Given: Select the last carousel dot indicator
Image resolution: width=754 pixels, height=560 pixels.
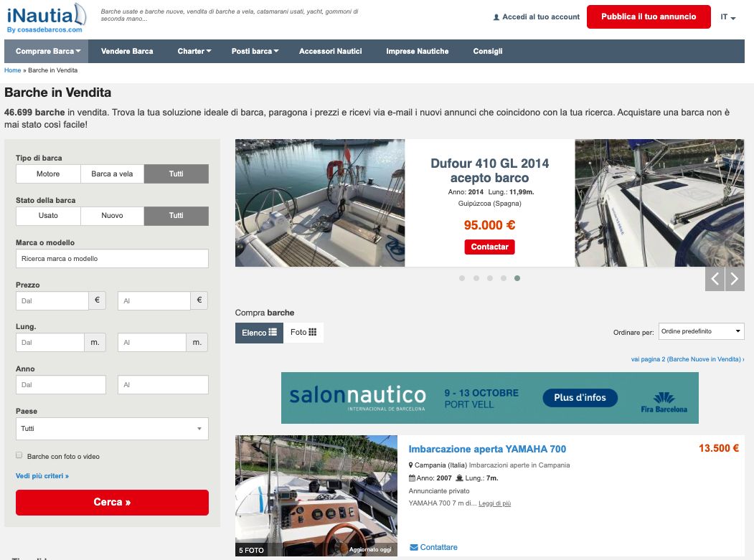Looking at the screenshot, I should coord(517,278).
